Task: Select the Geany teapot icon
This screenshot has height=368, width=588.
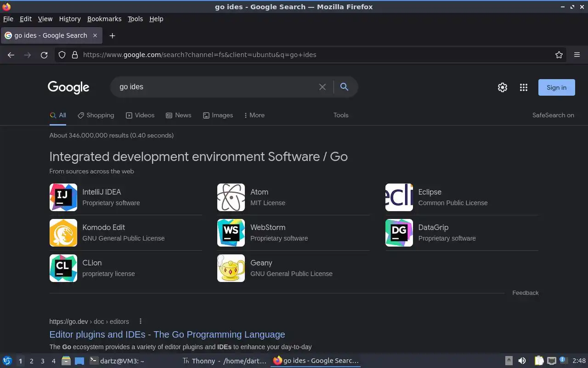Action: pos(231,268)
